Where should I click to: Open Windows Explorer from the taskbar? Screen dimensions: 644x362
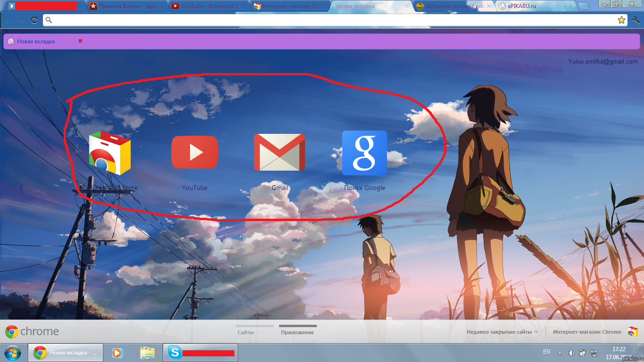click(148, 352)
